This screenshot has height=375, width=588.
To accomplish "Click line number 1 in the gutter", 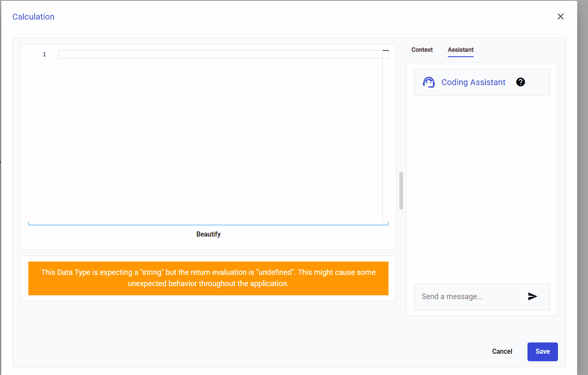I will pos(44,55).
